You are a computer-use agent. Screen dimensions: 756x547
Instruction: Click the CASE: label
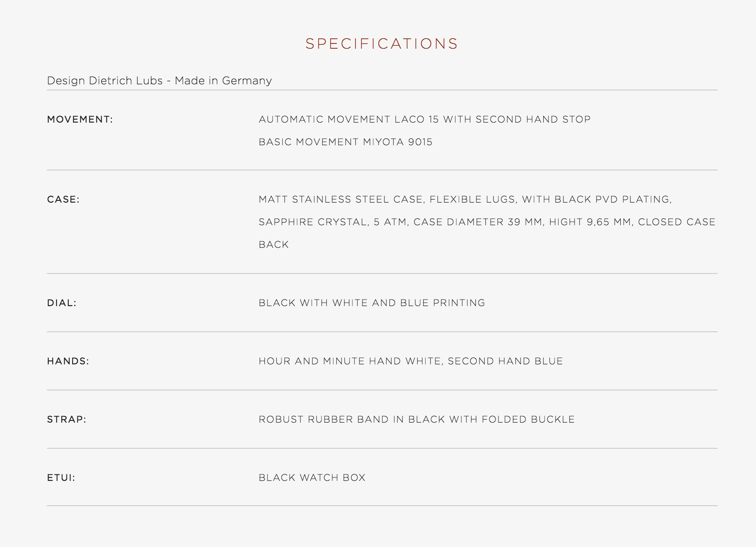tap(63, 199)
